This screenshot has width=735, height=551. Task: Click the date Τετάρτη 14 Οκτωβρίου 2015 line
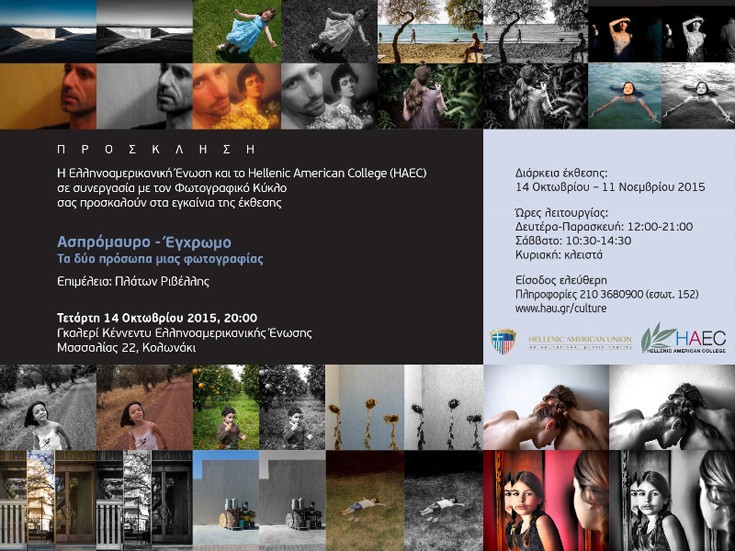pos(157,318)
